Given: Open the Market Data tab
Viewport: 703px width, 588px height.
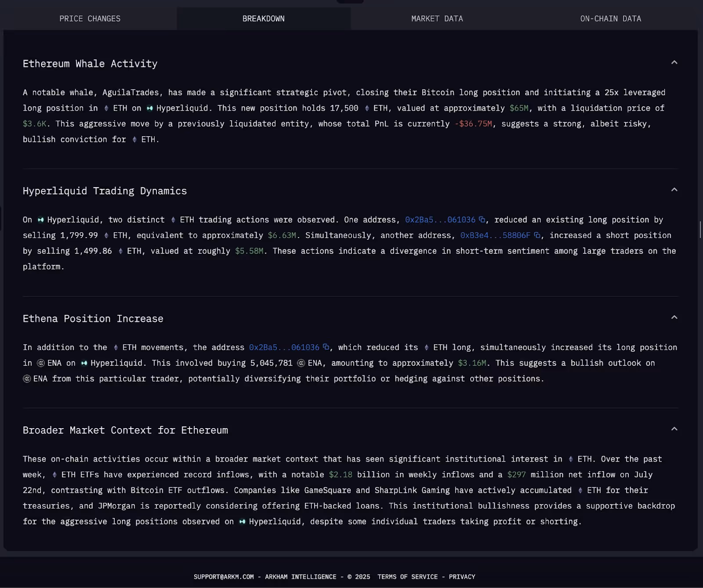Looking at the screenshot, I should [x=437, y=18].
